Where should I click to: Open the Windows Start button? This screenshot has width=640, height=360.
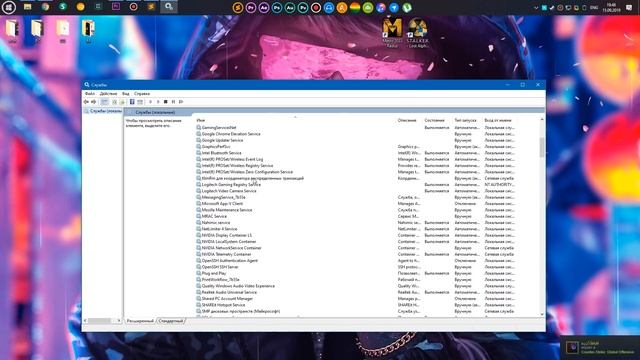click(9, 7)
